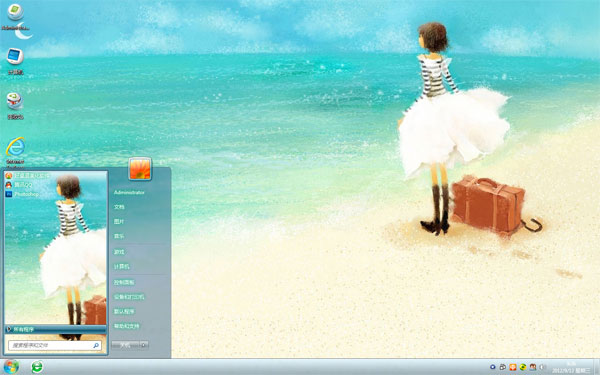
Task: Click the green-yellow globe tray icon
Action: (523, 367)
